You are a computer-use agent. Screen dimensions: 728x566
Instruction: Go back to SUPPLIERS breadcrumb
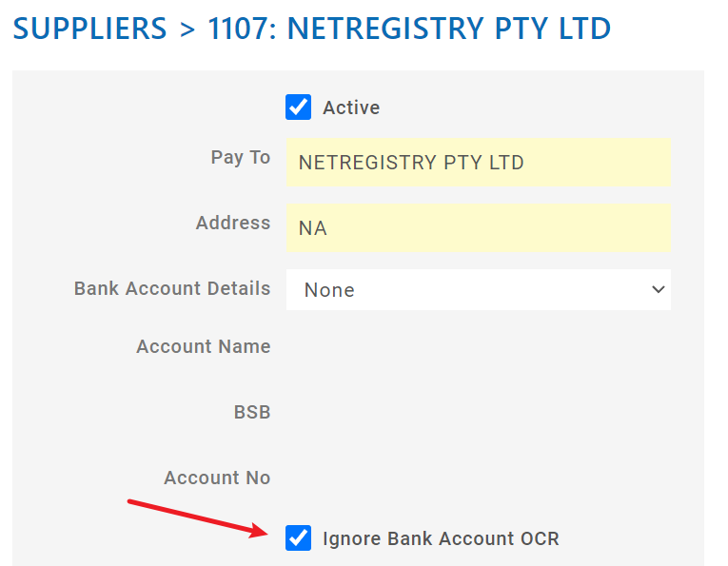[90, 29]
